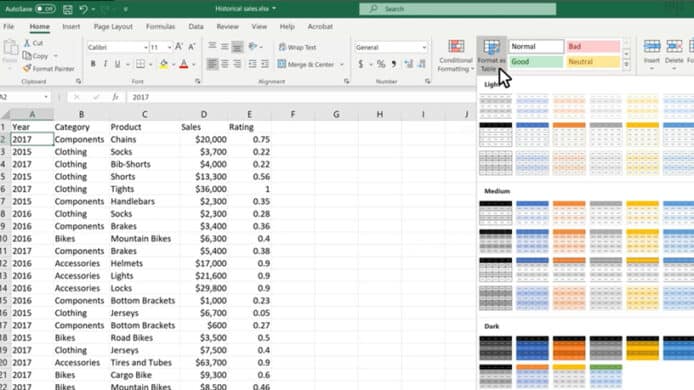Click the Borders icon
This screenshot has height=390, width=694.
point(140,64)
